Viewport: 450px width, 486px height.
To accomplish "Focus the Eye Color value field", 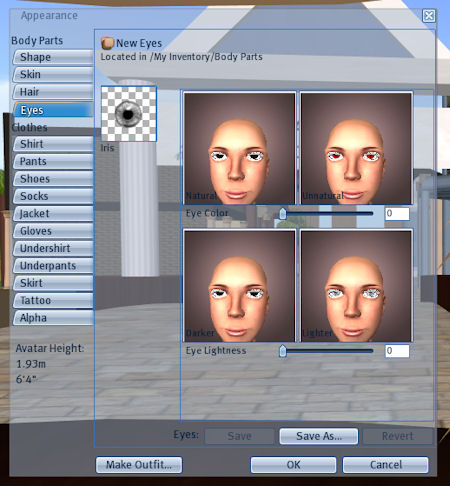I will pyautogui.click(x=397, y=214).
